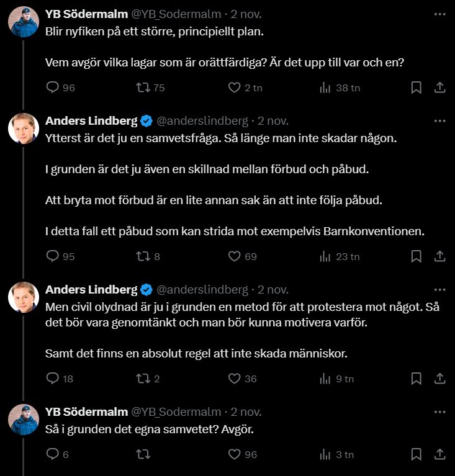
Task: Retweet Anders Lindberg's tweet with 8 retweets
Action: point(143,256)
